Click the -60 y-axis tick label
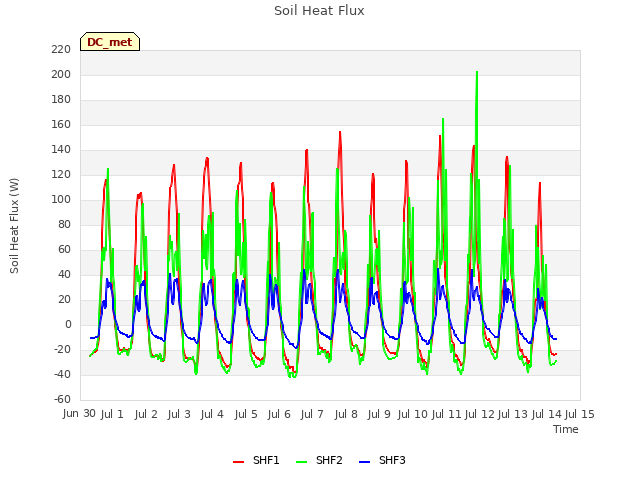 62,399
